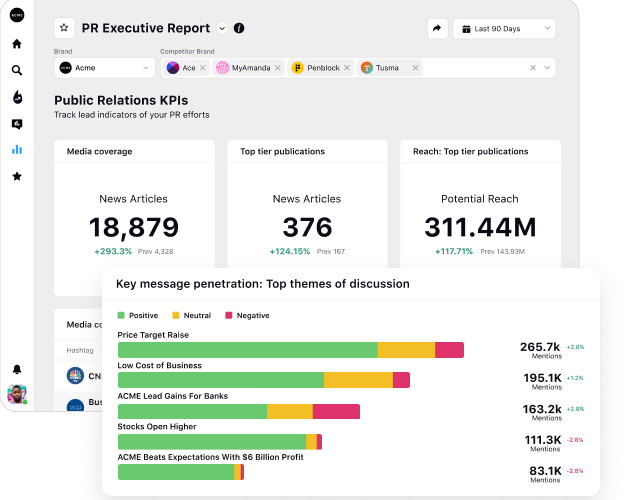Click the calendar icon in date selector
Image resolution: width=624 pixels, height=500 pixels.
[466, 29]
